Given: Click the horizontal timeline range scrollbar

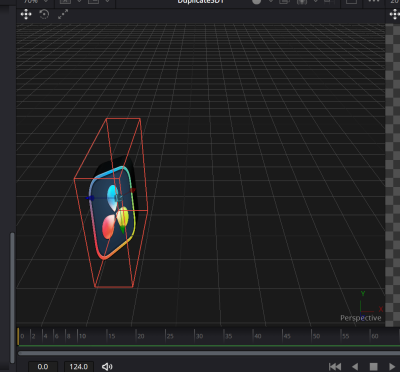Looking at the screenshot, I should tap(209, 353).
